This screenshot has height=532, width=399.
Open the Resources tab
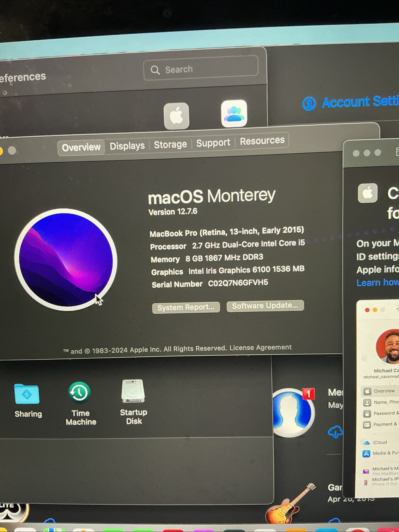click(x=262, y=141)
